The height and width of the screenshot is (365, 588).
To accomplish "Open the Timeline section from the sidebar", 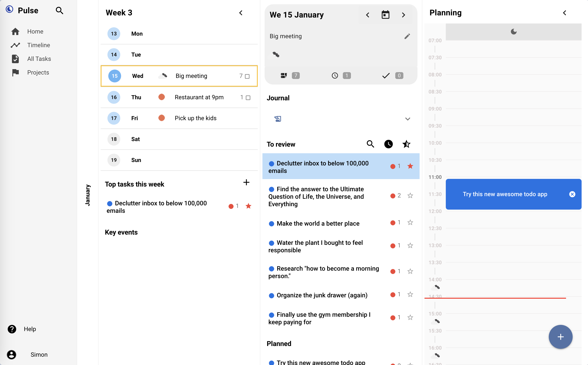I will [x=15, y=45].
